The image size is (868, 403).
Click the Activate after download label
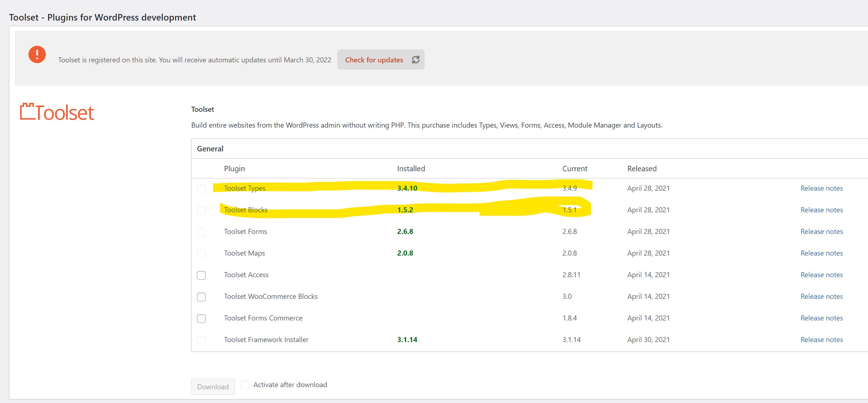pos(290,385)
